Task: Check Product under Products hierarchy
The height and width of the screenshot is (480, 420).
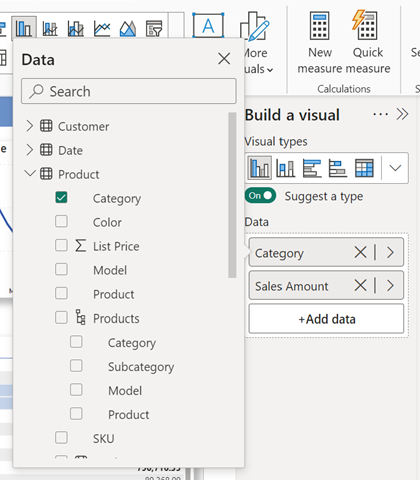Action: point(76,414)
